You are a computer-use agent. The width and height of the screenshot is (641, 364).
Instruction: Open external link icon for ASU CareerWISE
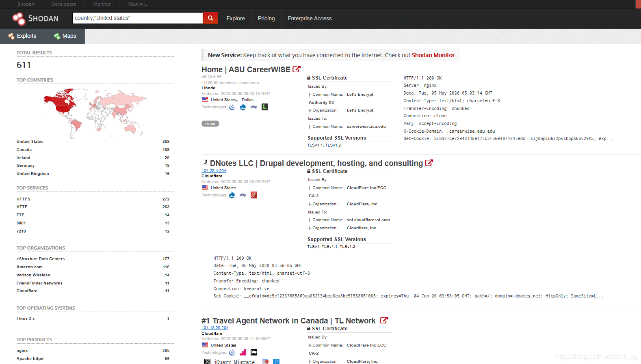(x=297, y=69)
